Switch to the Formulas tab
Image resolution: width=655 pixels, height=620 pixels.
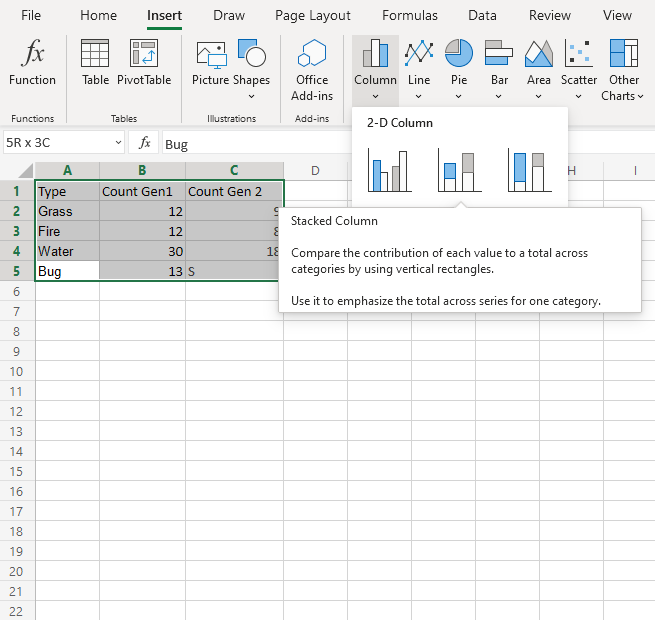(x=410, y=15)
